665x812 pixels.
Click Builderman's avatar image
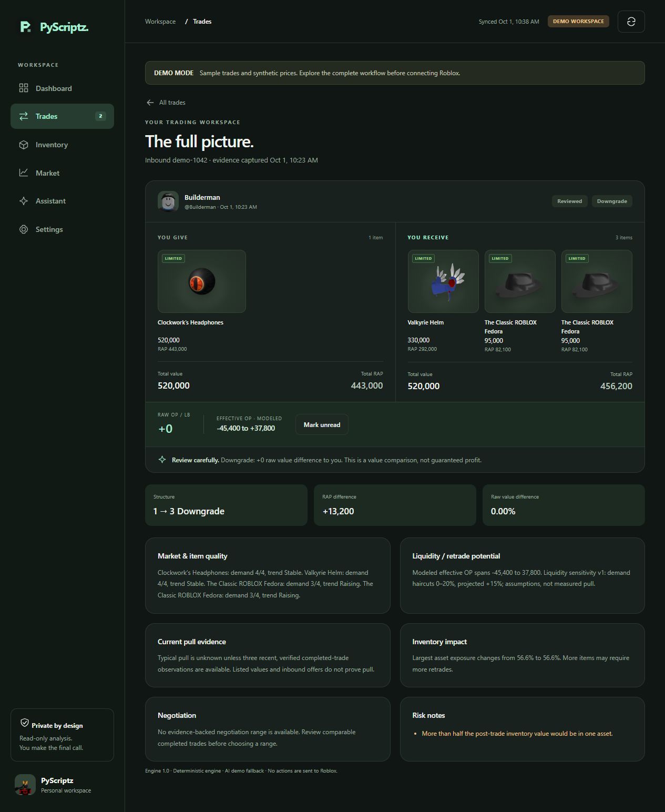tap(168, 201)
